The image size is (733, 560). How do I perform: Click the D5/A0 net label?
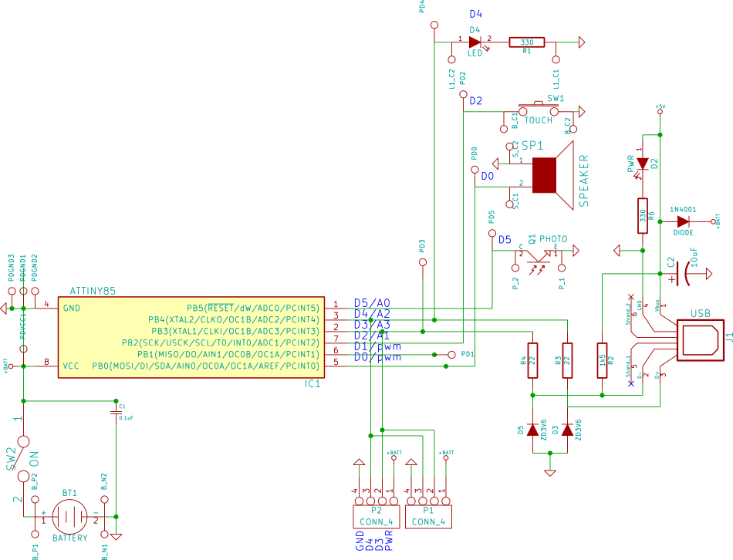(372, 303)
